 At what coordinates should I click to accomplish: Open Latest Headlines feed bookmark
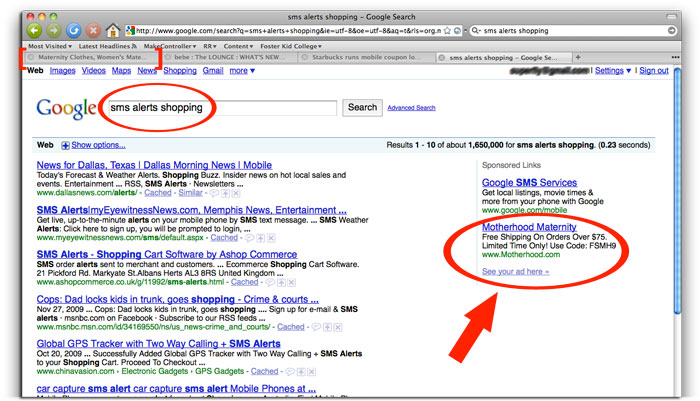click(x=108, y=46)
